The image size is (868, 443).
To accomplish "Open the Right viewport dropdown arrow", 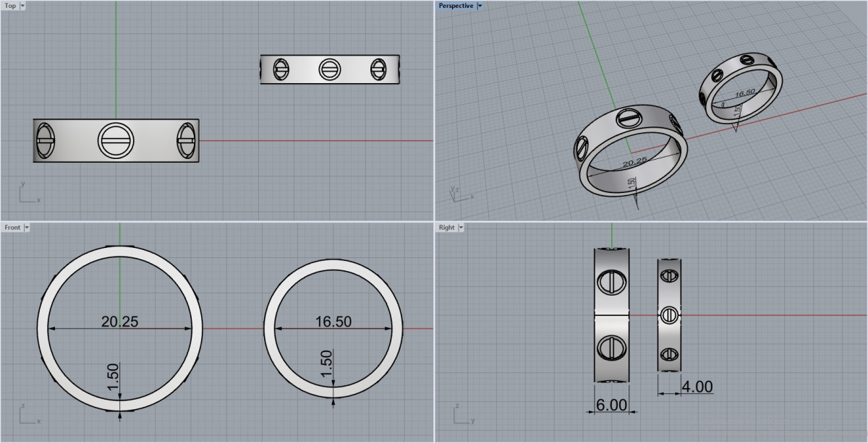I will tap(461, 228).
